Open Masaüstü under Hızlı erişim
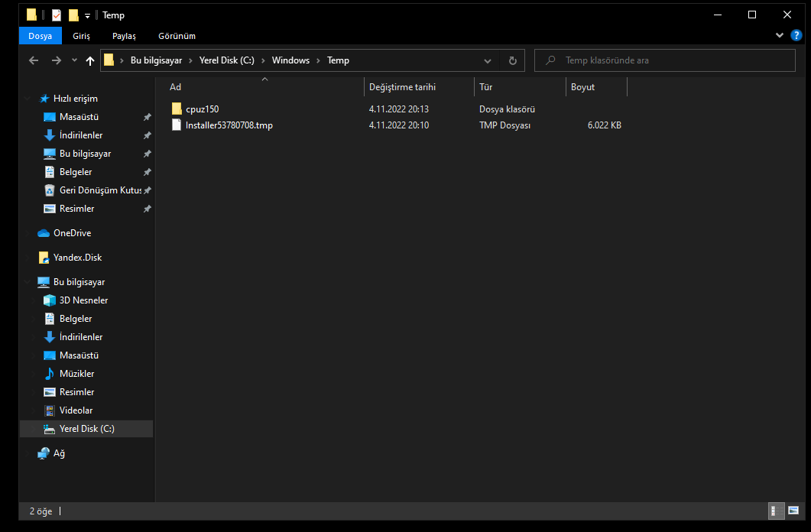The height and width of the screenshot is (532, 811). click(x=79, y=117)
